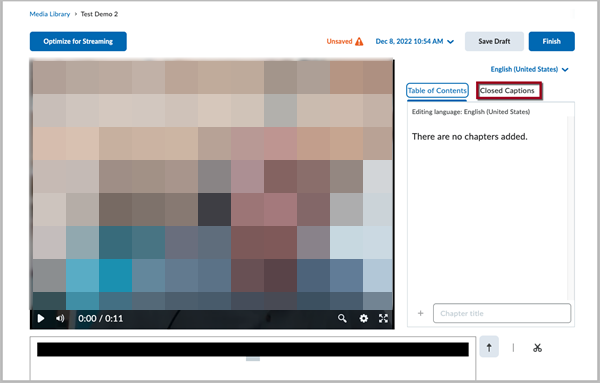This screenshot has height=383, width=600.
Task: Click Optimize for Streaming button
Action: (78, 41)
